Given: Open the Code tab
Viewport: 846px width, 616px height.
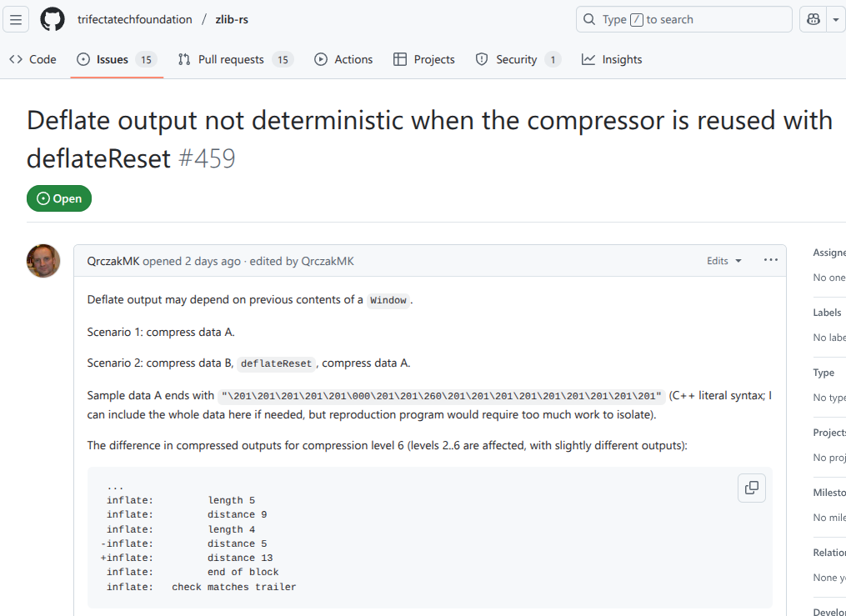Looking at the screenshot, I should pos(33,59).
